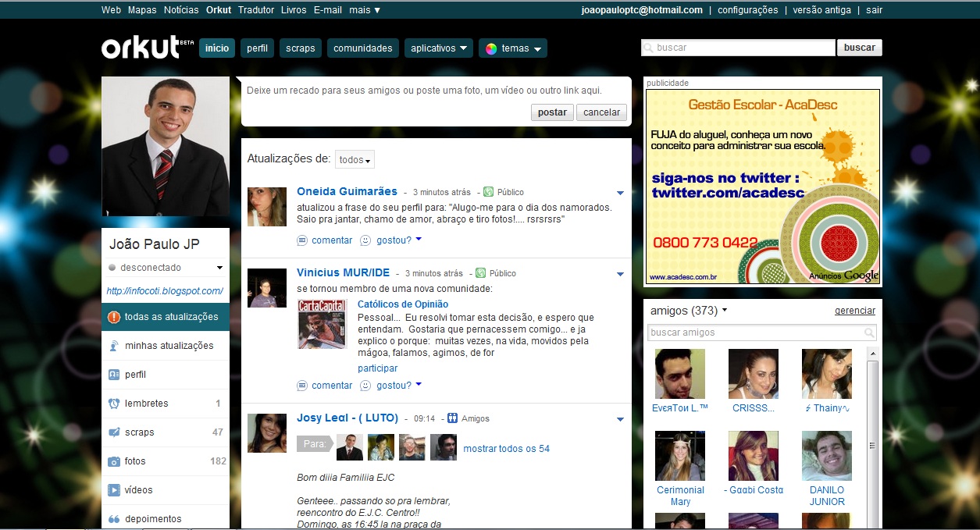The width and height of the screenshot is (980, 530).
Task: Click smiley icon under Oneida Guimarães post
Action: point(365,240)
